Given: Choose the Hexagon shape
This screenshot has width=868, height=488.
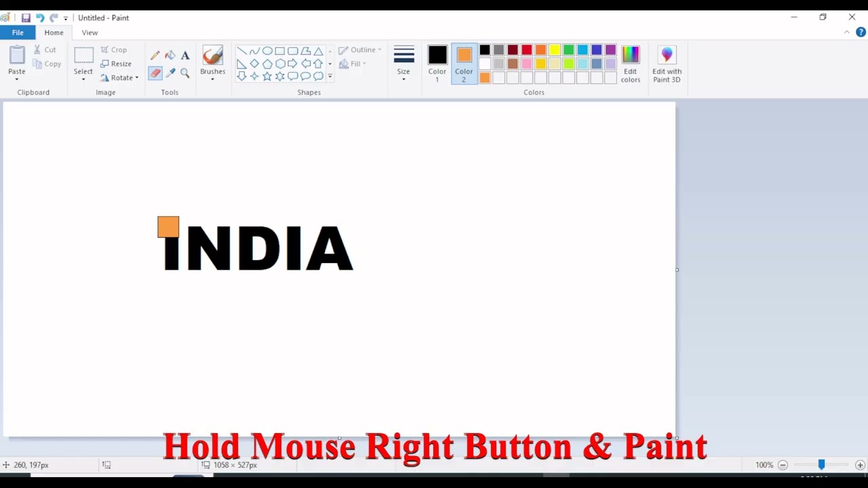Looking at the screenshot, I should click(x=280, y=64).
